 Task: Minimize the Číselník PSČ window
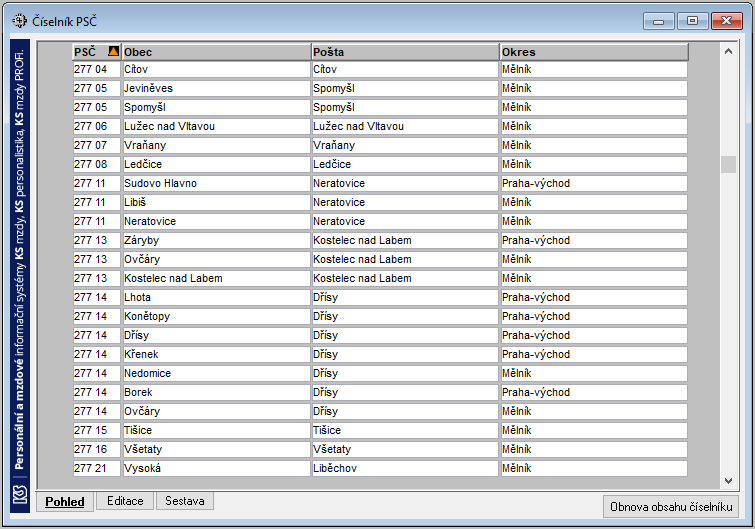coord(659,21)
